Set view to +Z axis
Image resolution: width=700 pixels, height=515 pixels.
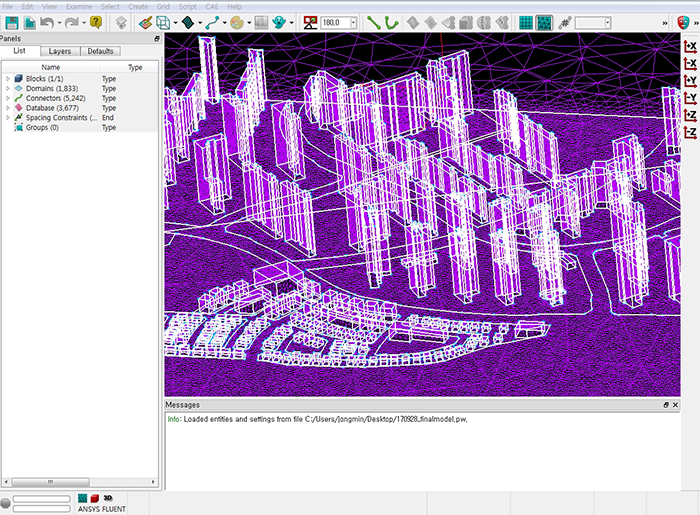(x=690, y=116)
